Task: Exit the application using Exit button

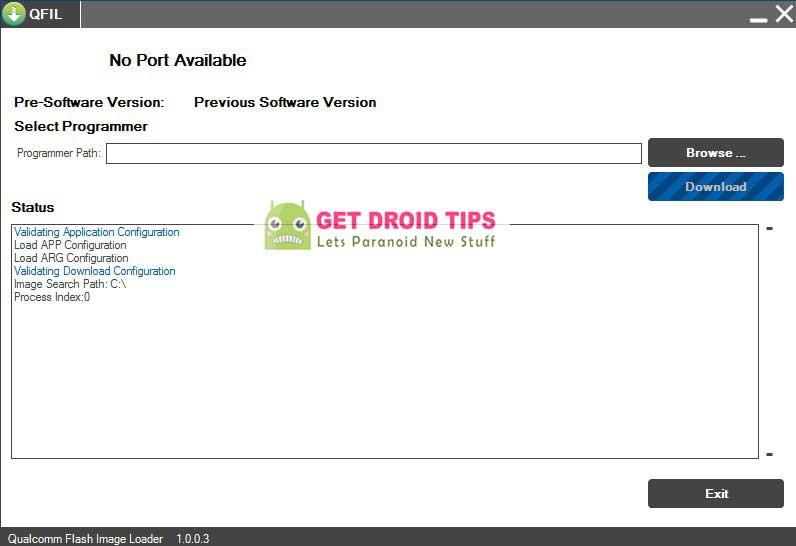Action: pyautogui.click(x=715, y=494)
